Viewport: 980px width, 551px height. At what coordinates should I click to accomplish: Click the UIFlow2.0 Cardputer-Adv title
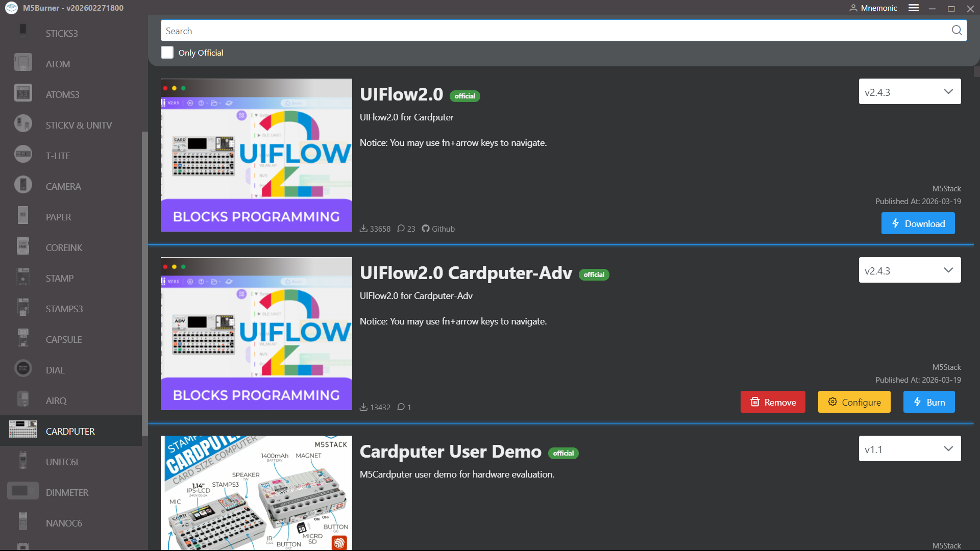click(466, 273)
